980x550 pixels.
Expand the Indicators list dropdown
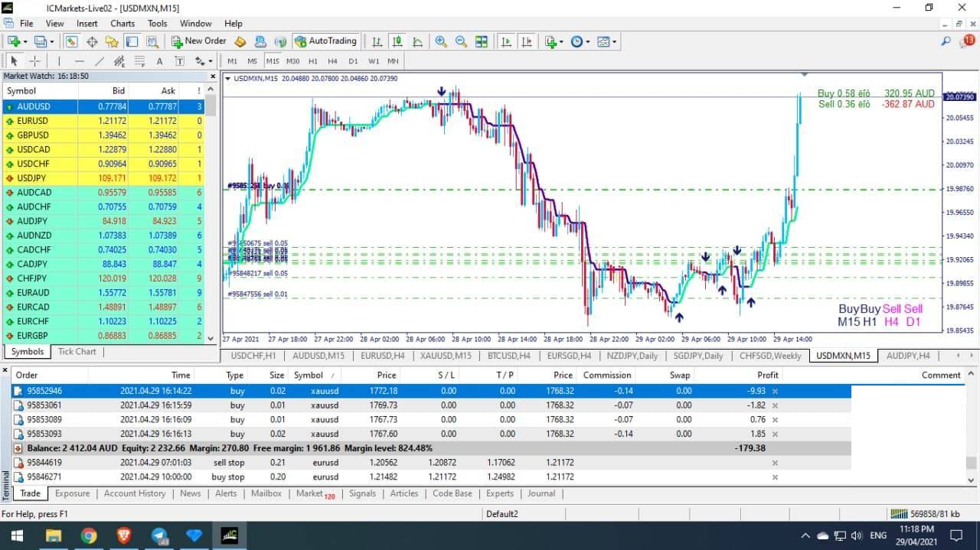tap(554, 41)
